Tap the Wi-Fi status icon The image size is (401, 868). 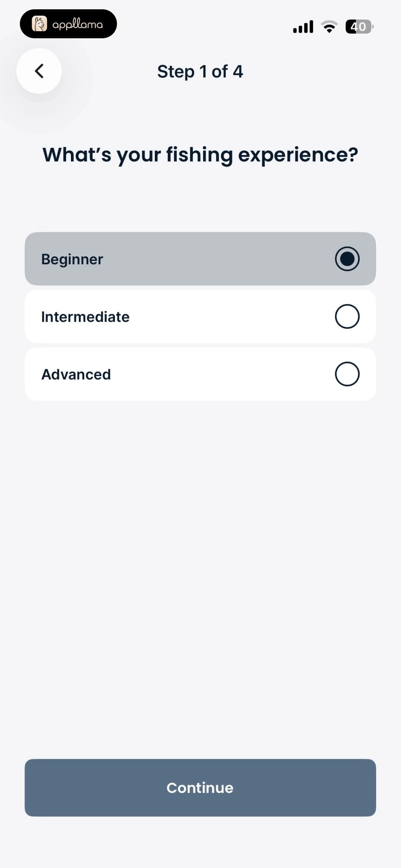tap(329, 27)
